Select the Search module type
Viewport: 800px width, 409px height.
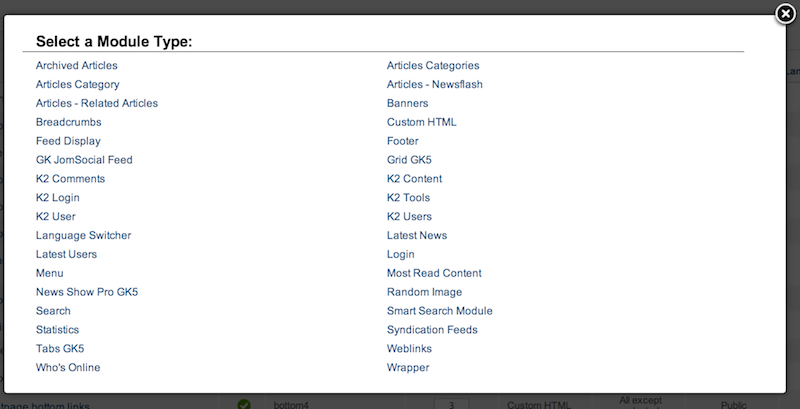(x=53, y=311)
